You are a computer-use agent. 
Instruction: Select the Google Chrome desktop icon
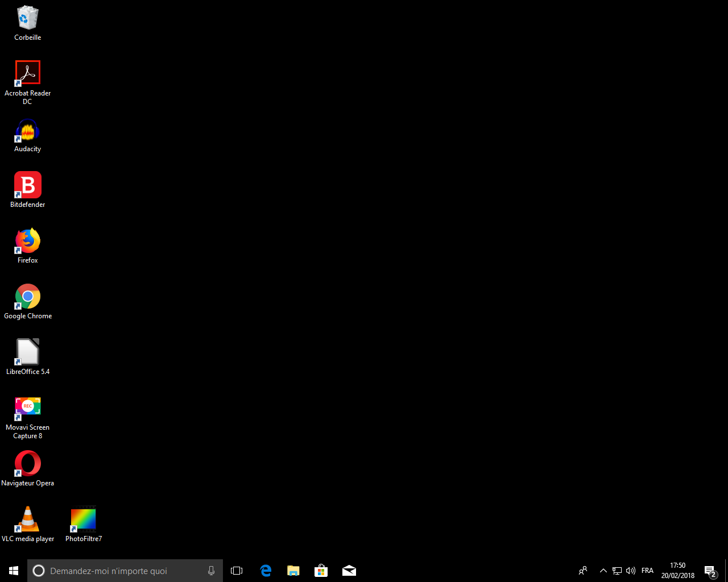click(x=27, y=301)
